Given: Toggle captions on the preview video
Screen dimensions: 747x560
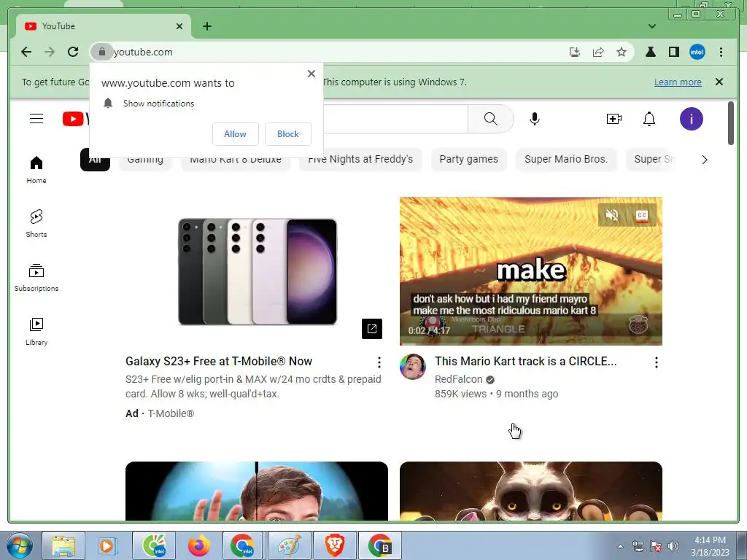Looking at the screenshot, I should [642, 216].
